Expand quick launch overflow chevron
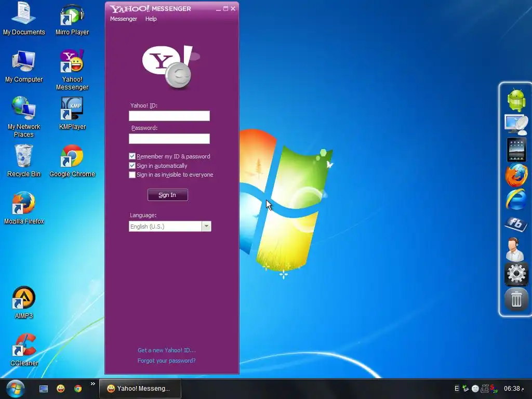 [92, 384]
